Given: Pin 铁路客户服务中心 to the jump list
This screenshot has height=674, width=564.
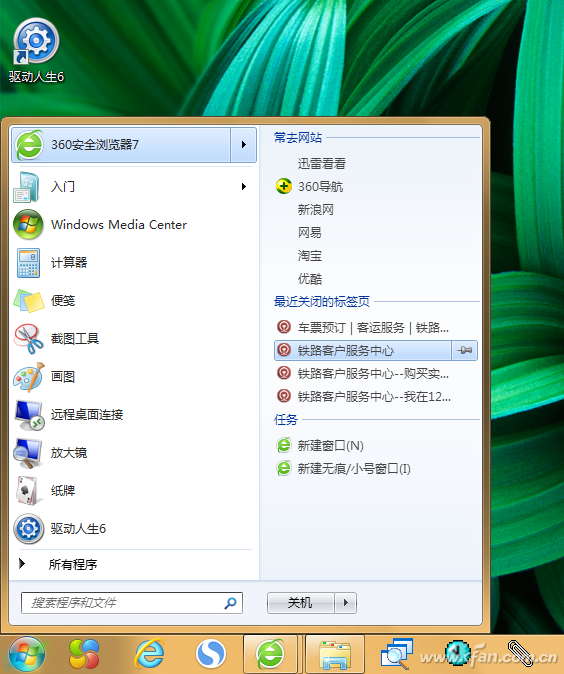Looking at the screenshot, I should [x=465, y=350].
